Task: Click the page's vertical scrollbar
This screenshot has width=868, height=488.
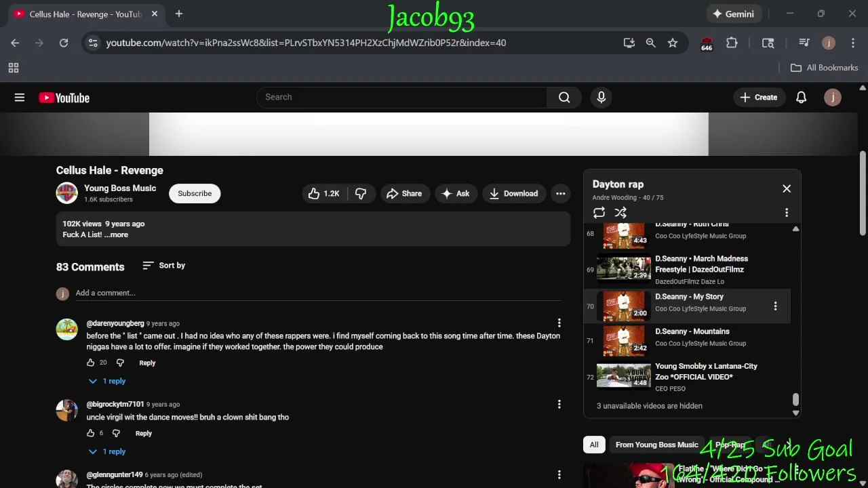Action: click(x=863, y=193)
